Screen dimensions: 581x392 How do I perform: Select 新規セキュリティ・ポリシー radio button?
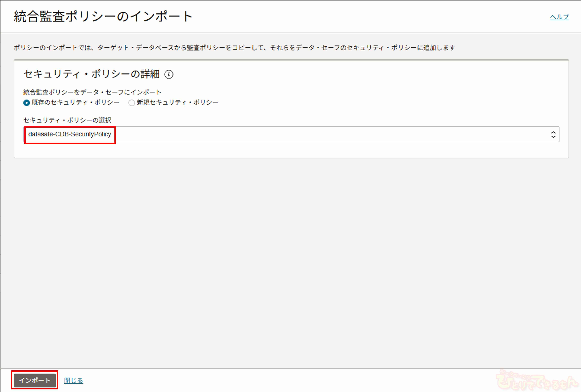(x=131, y=103)
